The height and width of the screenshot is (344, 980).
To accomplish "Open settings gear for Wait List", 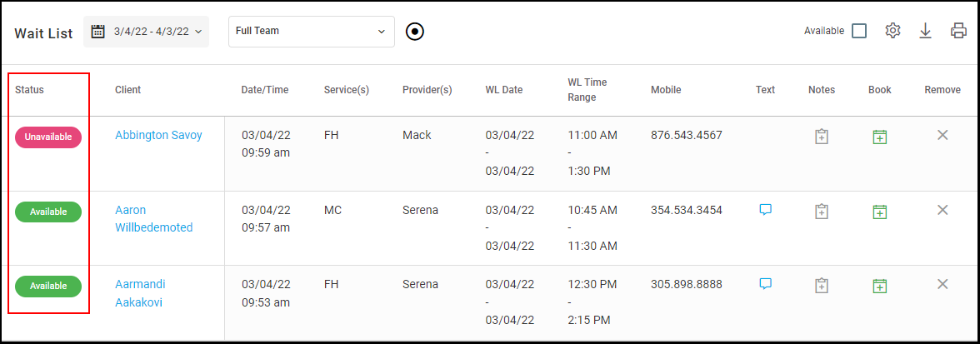I will point(893,31).
